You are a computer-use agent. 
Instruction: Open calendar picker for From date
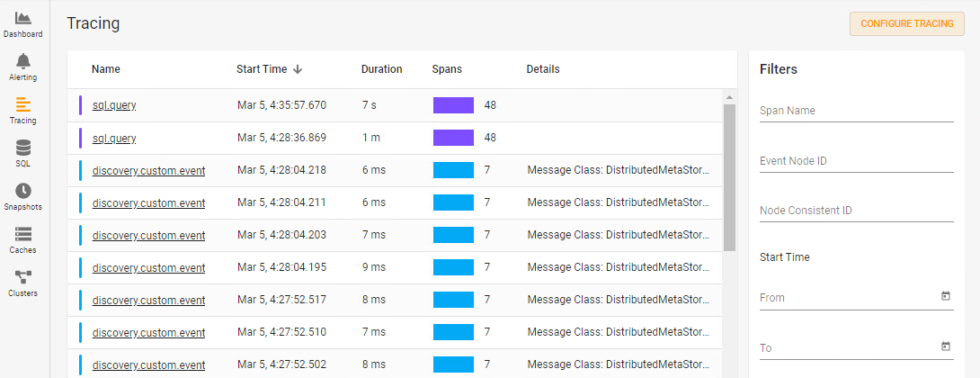pyautogui.click(x=946, y=296)
